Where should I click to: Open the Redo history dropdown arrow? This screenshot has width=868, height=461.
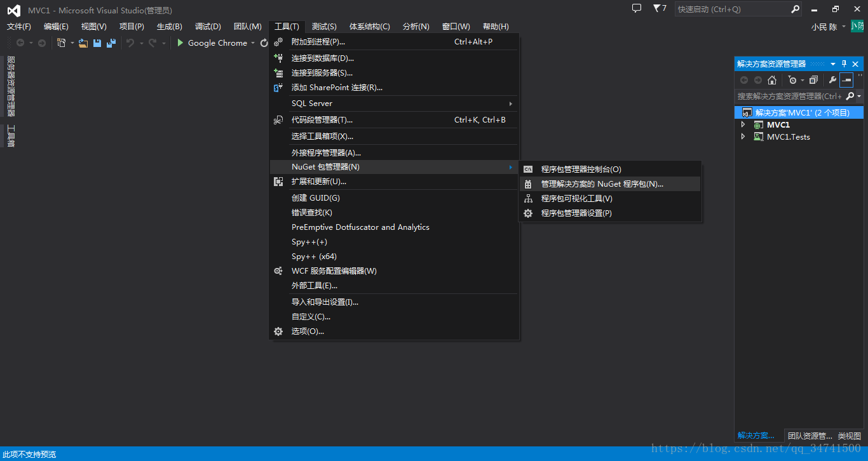point(163,43)
